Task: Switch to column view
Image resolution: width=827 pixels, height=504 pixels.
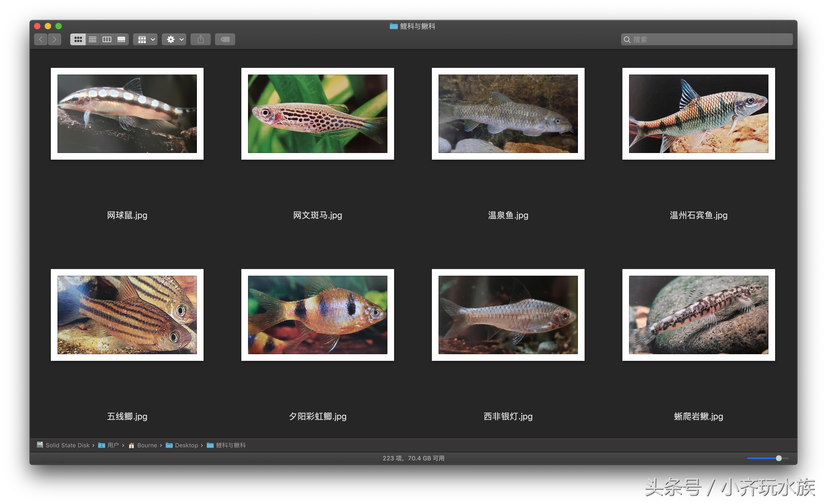Action: coord(107,40)
